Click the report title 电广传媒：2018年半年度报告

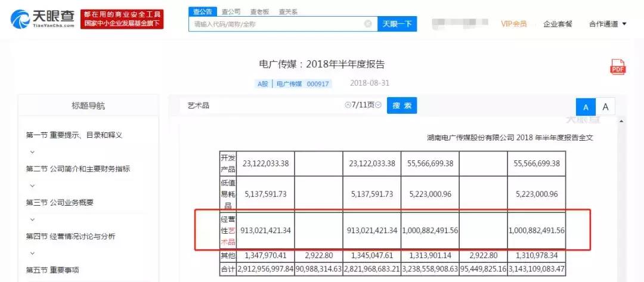pyautogui.click(x=321, y=64)
